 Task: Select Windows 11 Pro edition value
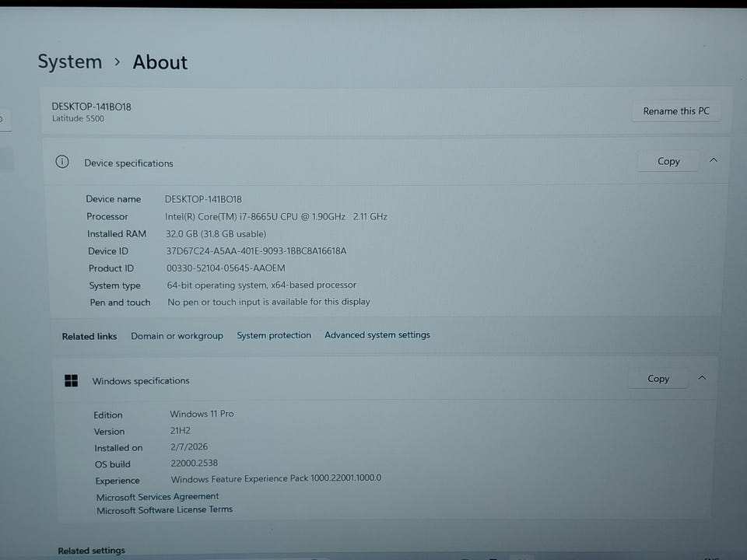[x=202, y=414]
